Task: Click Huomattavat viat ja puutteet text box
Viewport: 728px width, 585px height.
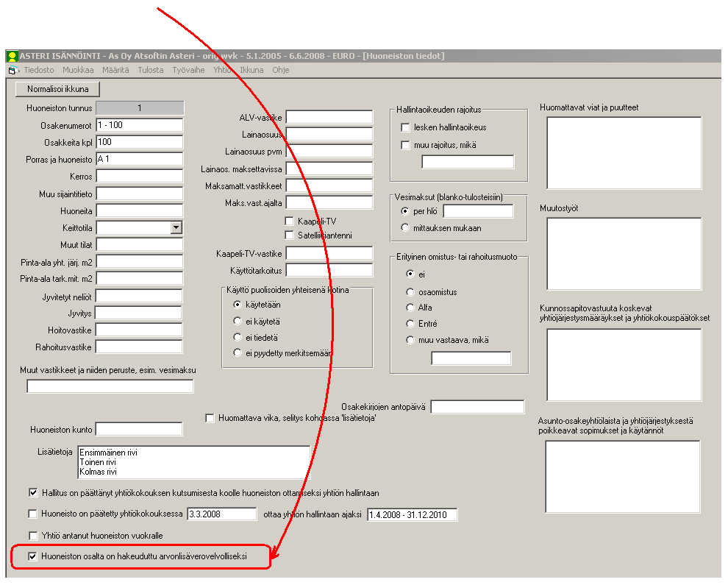Action: pos(624,153)
